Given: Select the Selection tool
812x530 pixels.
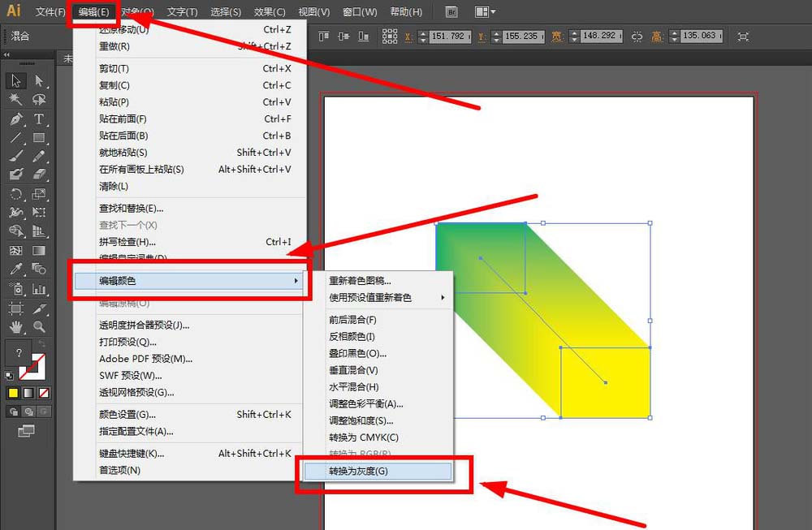Looking at the screenshot, I should 14,80.
